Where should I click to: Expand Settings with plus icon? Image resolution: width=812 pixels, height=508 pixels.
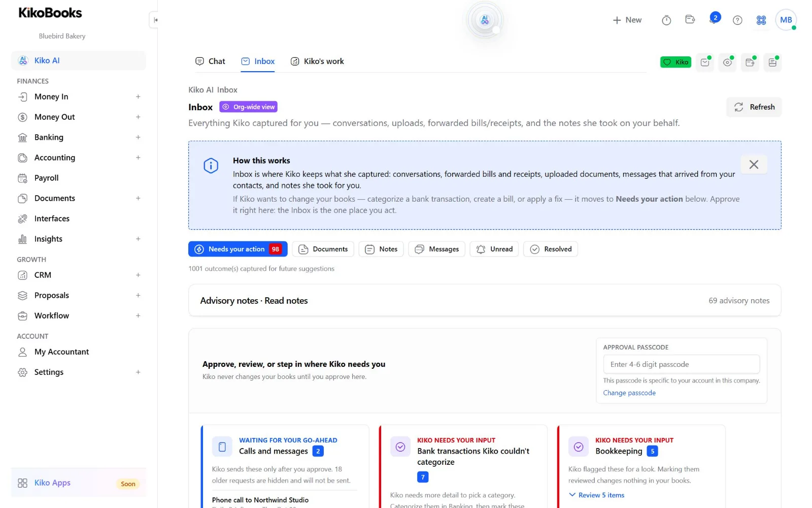pos(138,372)
